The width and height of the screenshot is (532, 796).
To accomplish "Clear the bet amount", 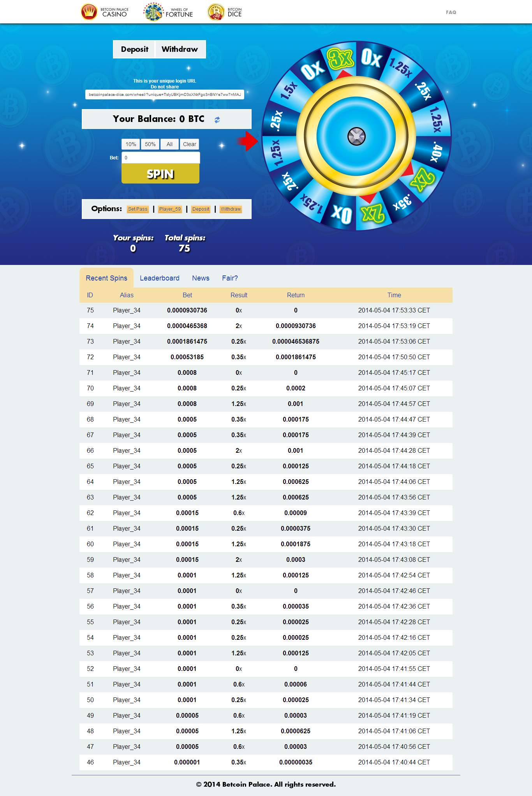I will [189, 144].
